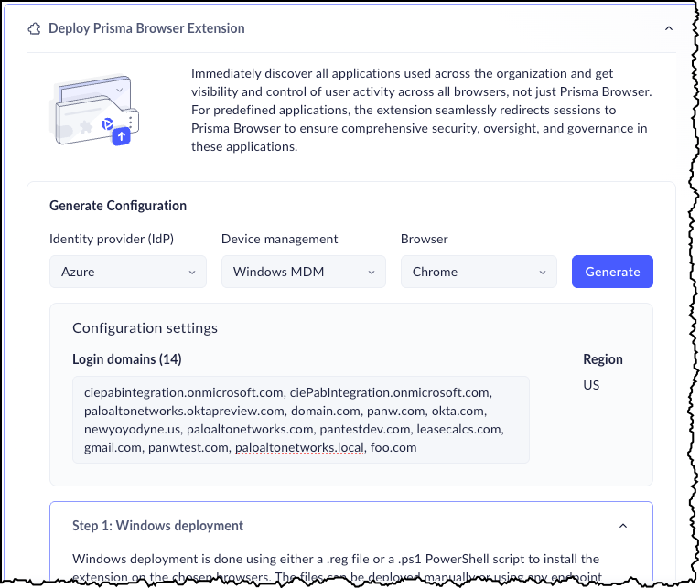The image size is (700, 588).
Task: Click the Generate Configuration heading
Action: 118,206
